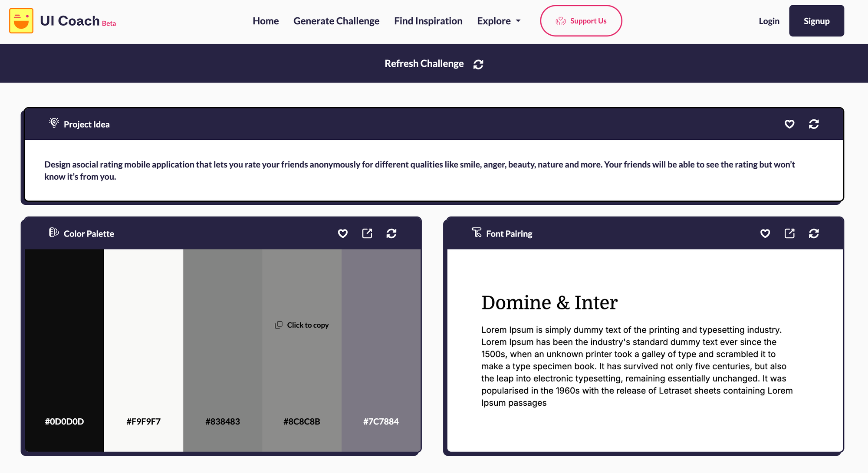Open Color Palette in new window
The height and width of the screenshot is (473, 868).
pyautogui.click(x=367, y=233)
